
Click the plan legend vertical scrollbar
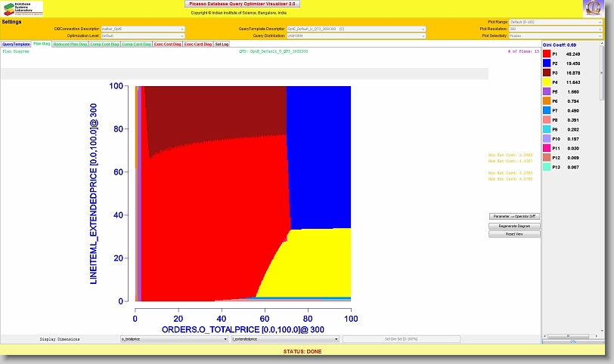click(x=607, y=189)
